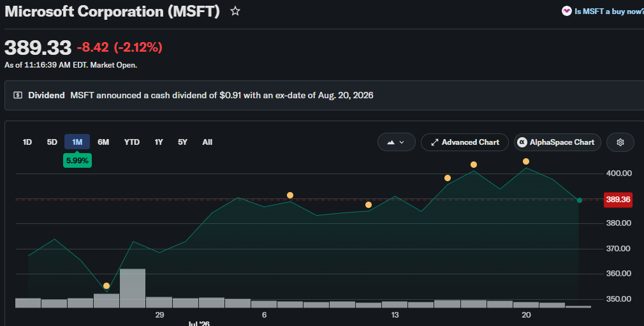Open chart settings gear icon
The width and height of the screenshot is (644, 326).
(620, 142)
